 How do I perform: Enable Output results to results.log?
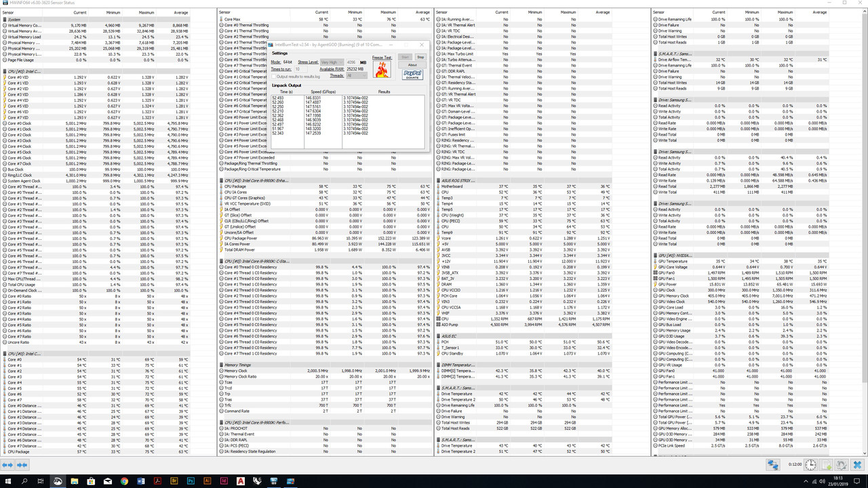tap(274, 76)
